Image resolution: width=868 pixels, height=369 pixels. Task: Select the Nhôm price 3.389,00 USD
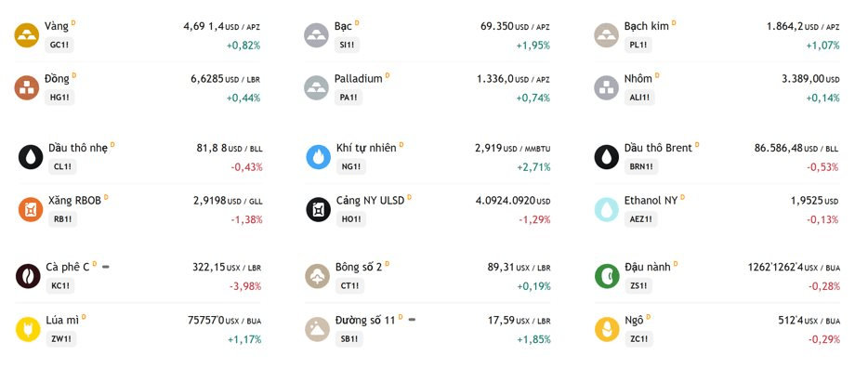(810, 79)
